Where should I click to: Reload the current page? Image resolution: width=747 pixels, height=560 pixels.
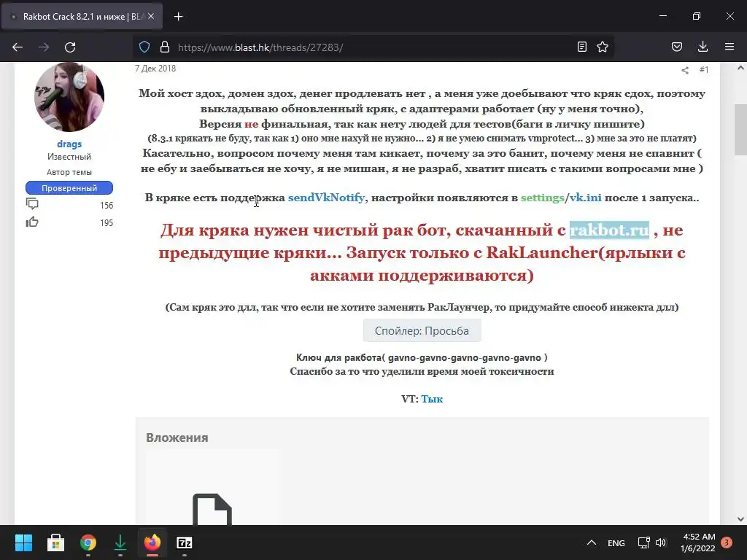coord(70,47)
